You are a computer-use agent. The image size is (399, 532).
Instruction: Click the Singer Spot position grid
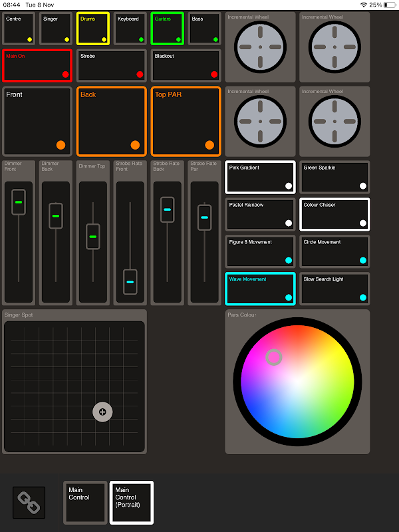pyautogui.click(x=74, y=387)
